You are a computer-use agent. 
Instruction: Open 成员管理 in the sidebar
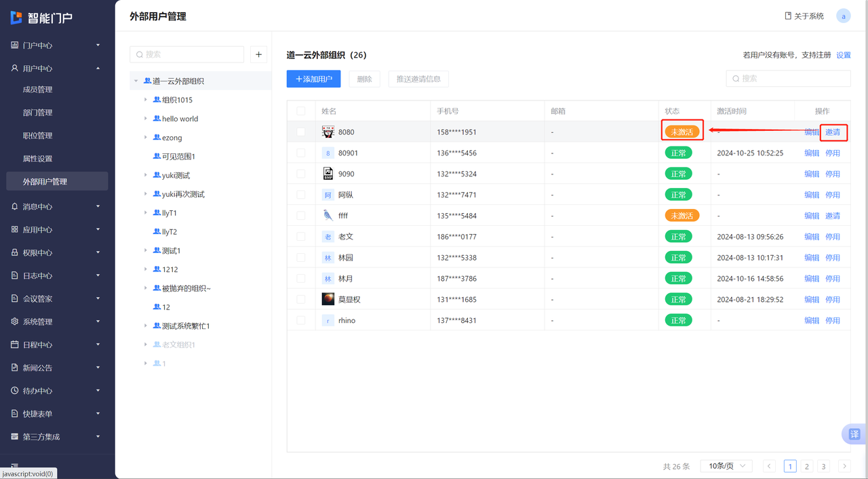(38, 90)
